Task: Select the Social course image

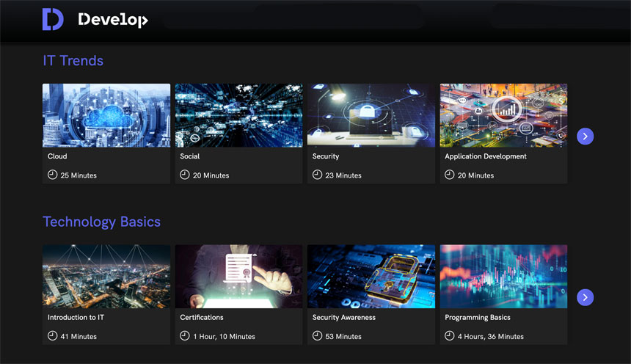Action: coord(238,115)
